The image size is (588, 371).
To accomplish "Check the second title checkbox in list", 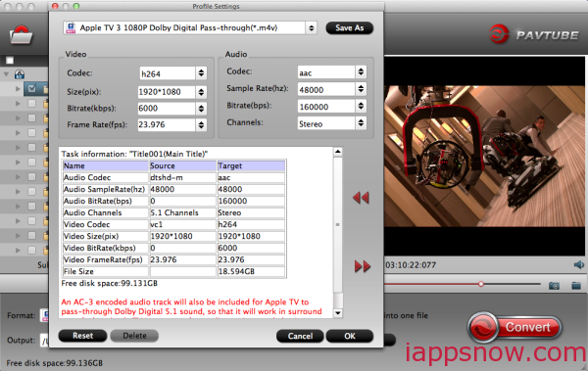I will [x=32, y=104].
